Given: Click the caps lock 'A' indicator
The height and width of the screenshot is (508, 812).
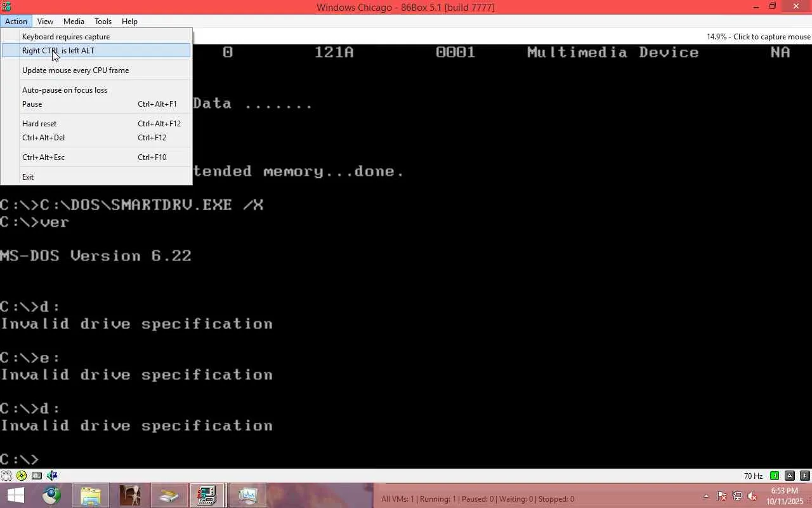Looking at the screenshot, I should (790, 476).
